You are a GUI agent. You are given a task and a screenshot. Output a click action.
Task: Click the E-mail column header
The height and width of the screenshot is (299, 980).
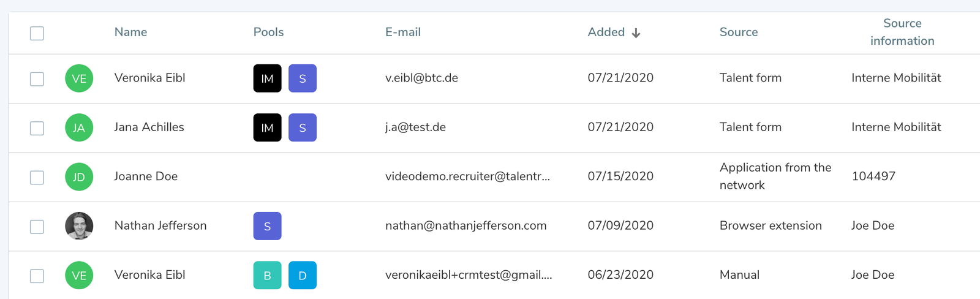tap(402, 32)
